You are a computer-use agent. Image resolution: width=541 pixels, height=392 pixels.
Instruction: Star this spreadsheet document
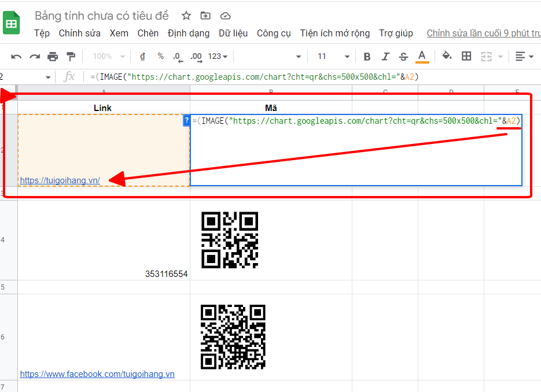(186, 16)
